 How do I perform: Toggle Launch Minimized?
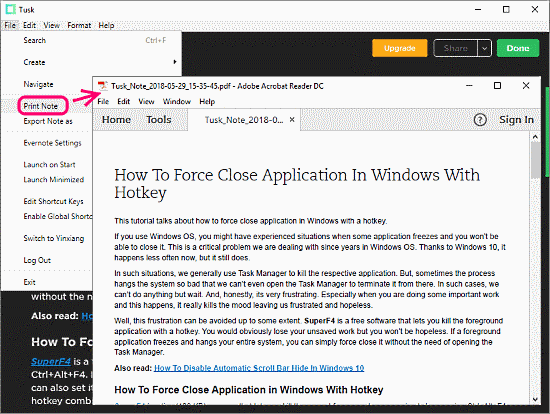pyautogui.click(x=54, y=179)
